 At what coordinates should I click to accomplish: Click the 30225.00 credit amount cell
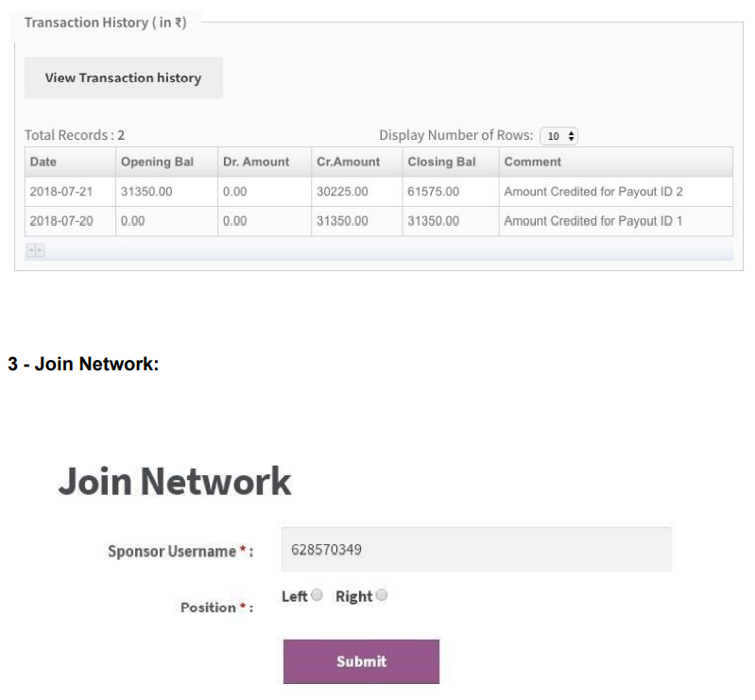click(x=357, y=192)
